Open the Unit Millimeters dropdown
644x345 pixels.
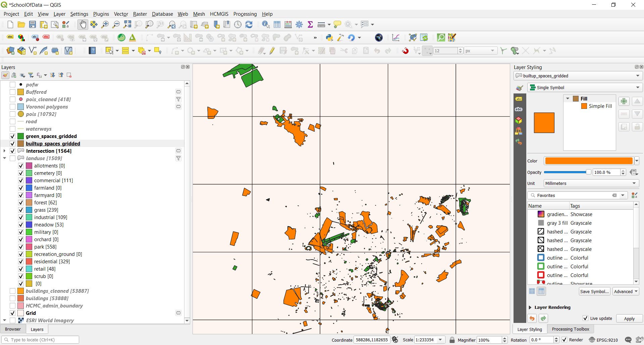click(x=591, y=183)
